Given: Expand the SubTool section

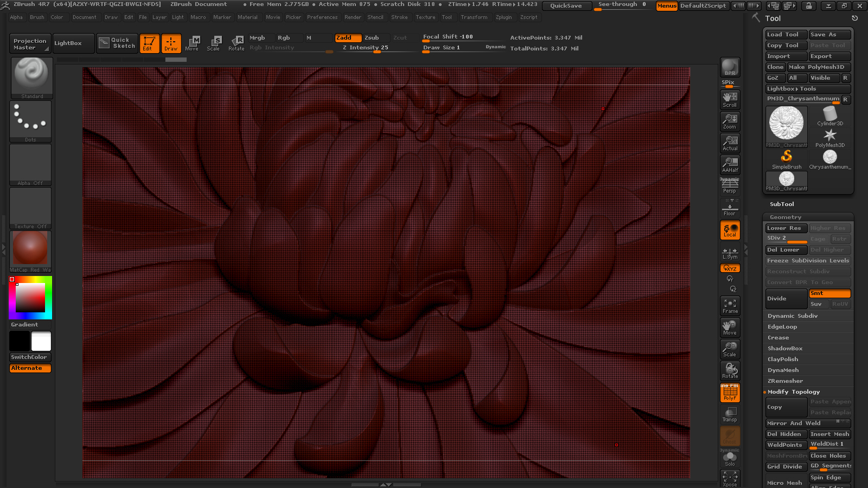Looking at the screenshot, I should pos(782,204).
